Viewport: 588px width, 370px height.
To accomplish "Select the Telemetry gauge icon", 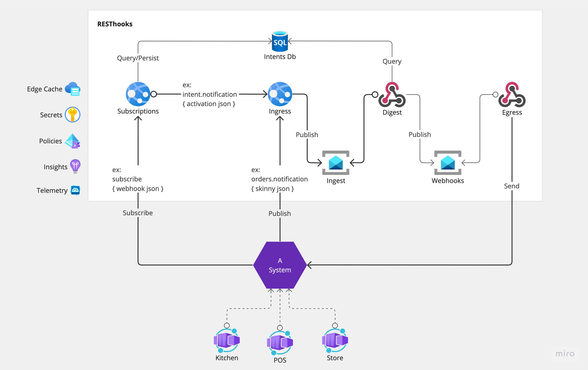I will [x=75, y=190].
